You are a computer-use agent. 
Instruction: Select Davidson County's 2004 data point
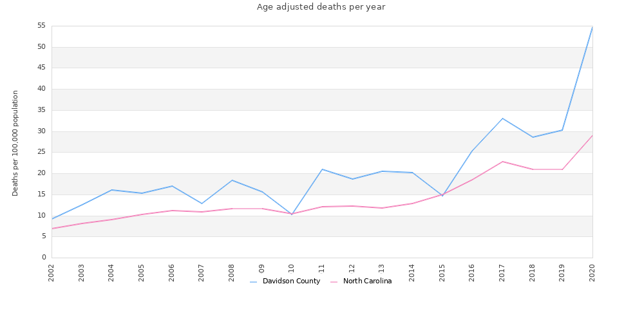[x=111, y=190]
